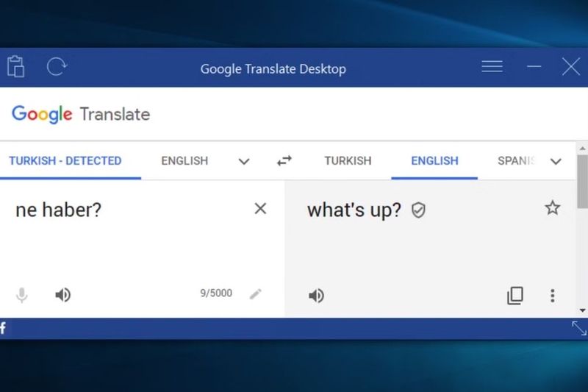Click the verified translation shield icon
The height and width of the screenshot is (392, 588).
pyautogui.click(x=418, y=210)
